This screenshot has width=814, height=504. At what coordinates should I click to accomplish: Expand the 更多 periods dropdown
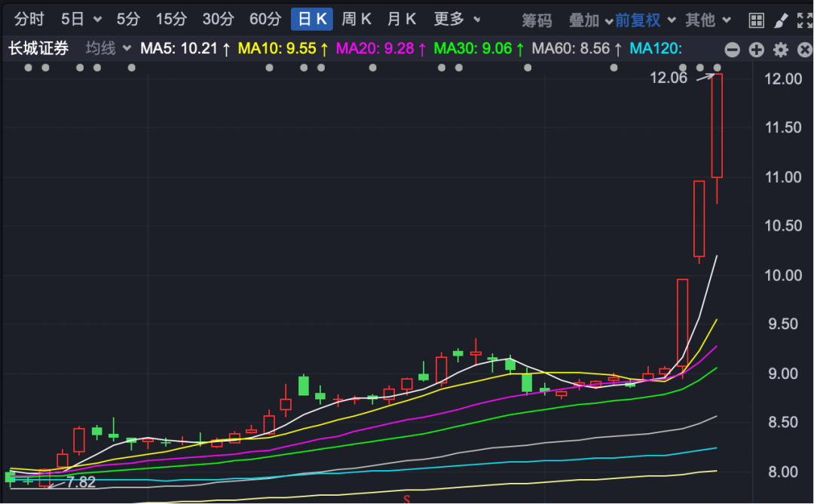pos(457,19)
